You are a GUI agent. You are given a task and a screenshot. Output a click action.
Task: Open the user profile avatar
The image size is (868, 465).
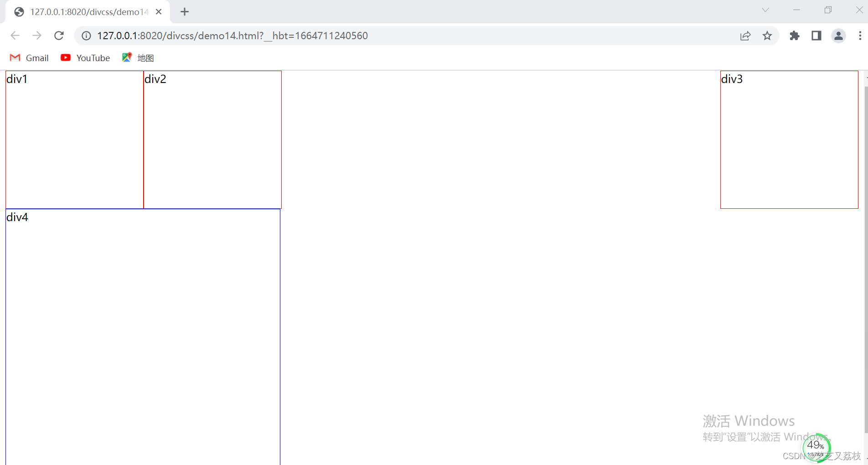point(838,36)
